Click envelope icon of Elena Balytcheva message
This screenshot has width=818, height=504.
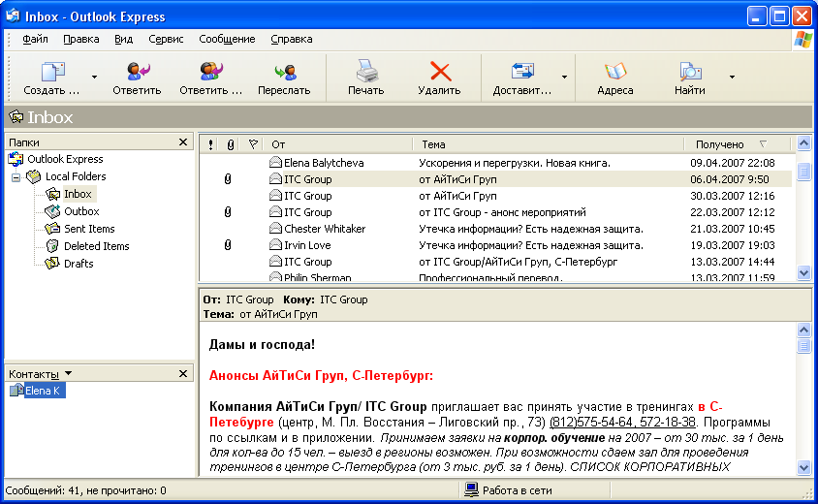(275, 163)
